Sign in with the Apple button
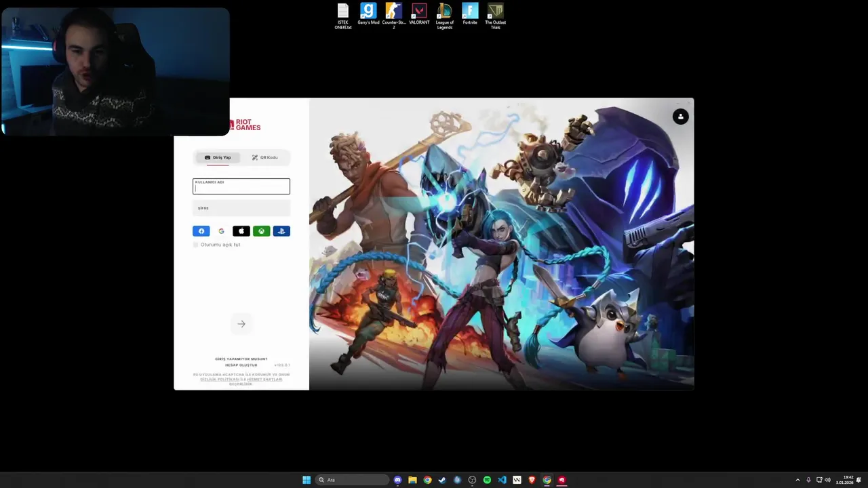Viewport: 868px width, 488px height. pyautogui.click(x=241, y=231)
